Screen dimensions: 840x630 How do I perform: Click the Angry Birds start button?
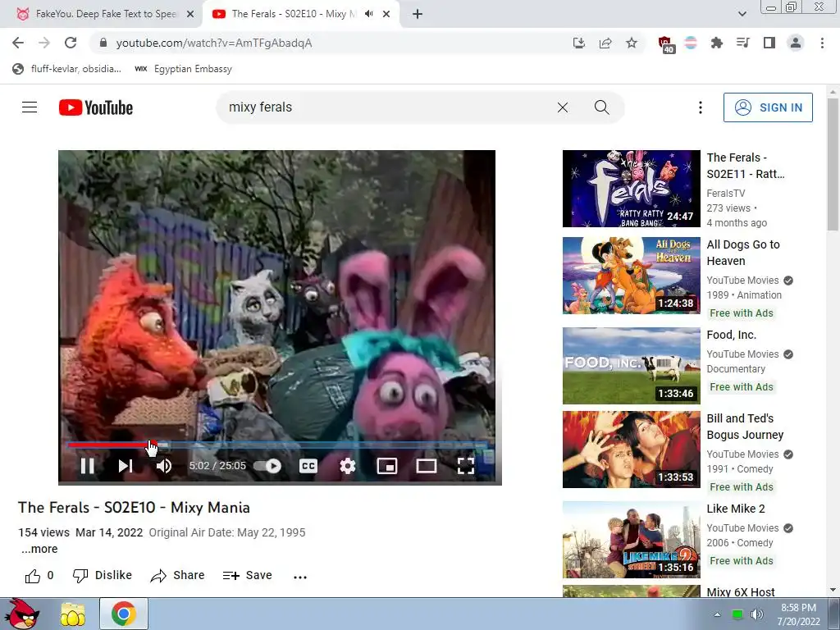(x=22, y=614)
